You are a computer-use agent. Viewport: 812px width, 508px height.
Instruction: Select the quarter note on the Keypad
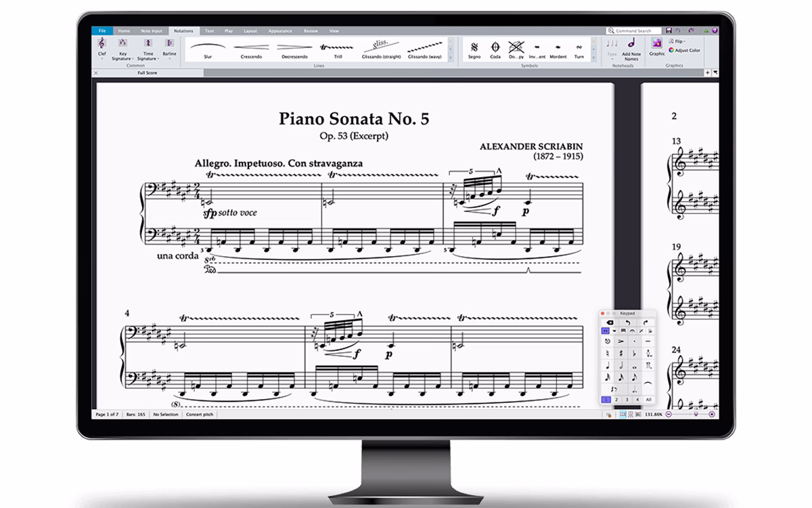click(608, 366)
